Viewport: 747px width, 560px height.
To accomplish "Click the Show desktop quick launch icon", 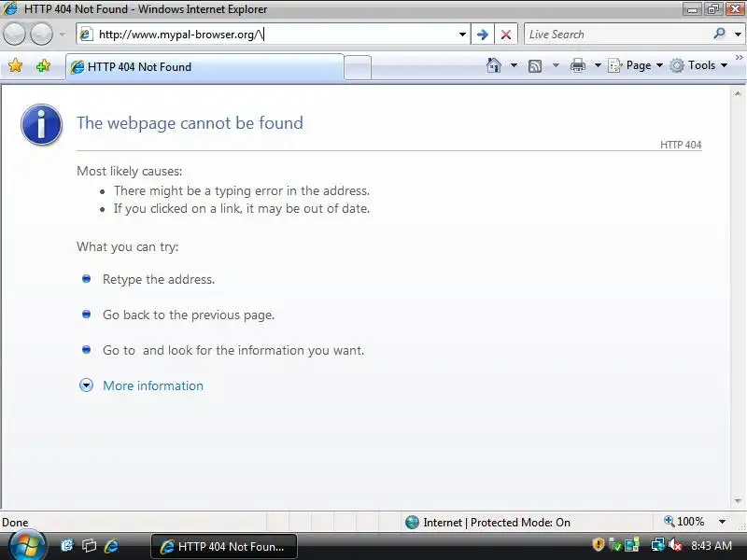I will pos(67,546).
